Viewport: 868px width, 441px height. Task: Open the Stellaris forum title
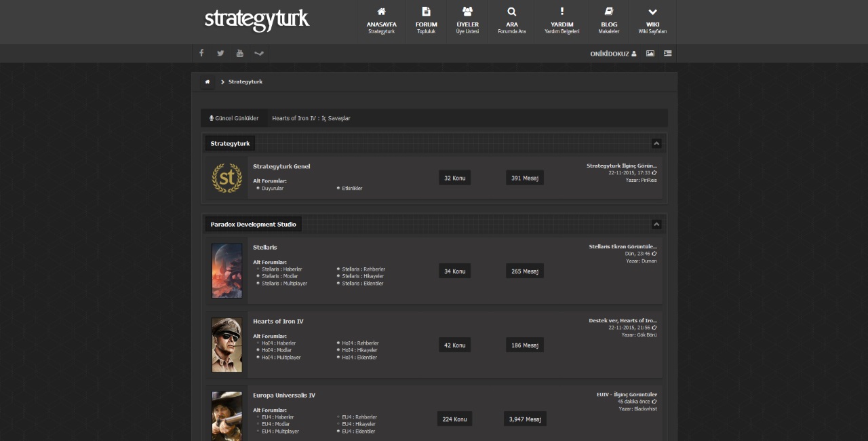click(265, 247)
